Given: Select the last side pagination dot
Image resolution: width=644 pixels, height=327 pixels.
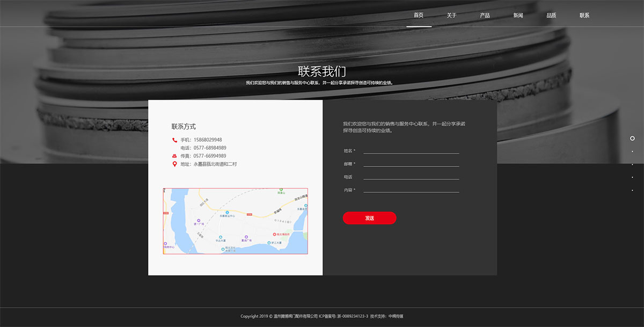Looking at the screenshot, I should click(x=632, y=190).
